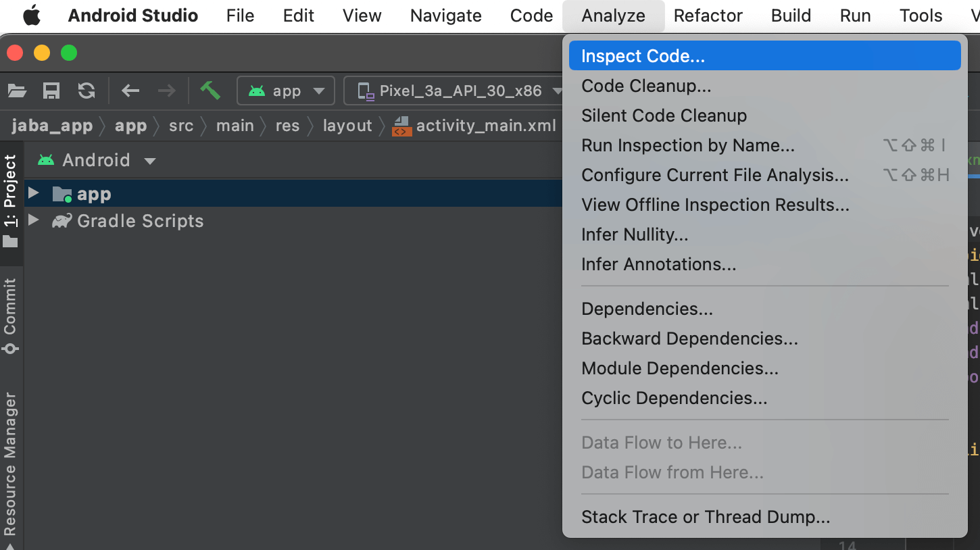
Task: Click the green hammer Make Project icon
Action: (210, 90)
